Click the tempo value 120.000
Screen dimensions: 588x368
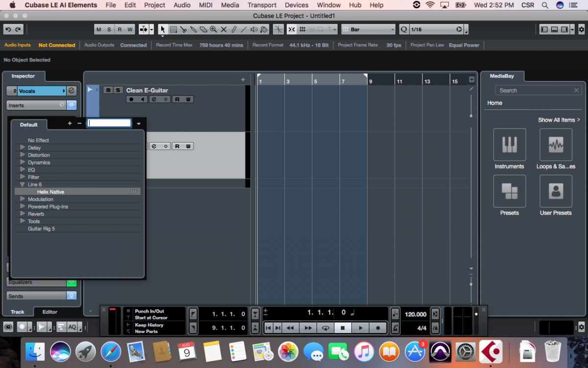pyautogui.click(x=416, y=314)
